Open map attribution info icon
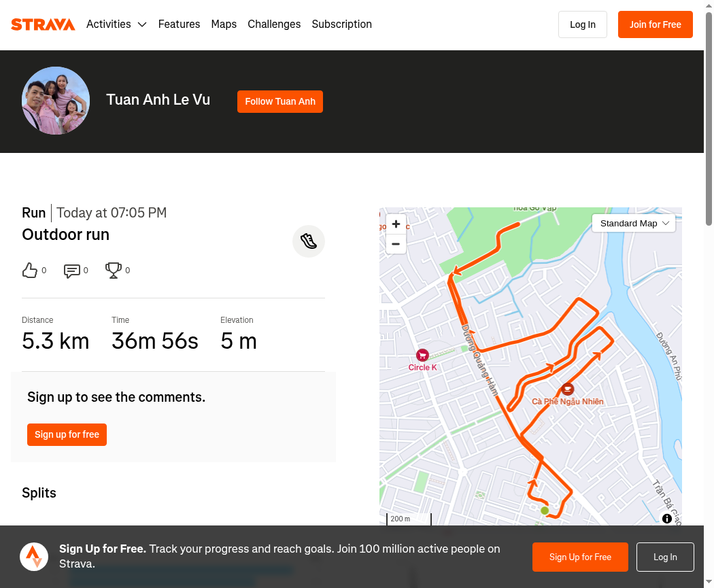Screen dimensions: 714x588 (666, 519)
